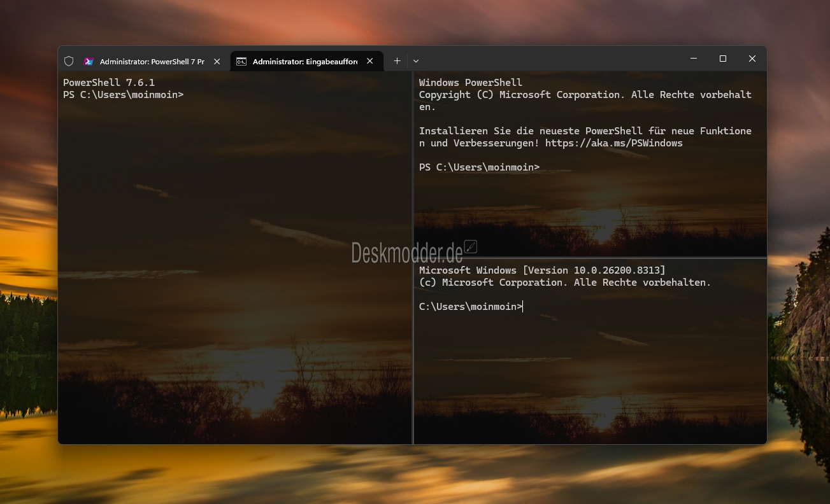
Task: Maximize the Terminal window
Action: [723, 59]
